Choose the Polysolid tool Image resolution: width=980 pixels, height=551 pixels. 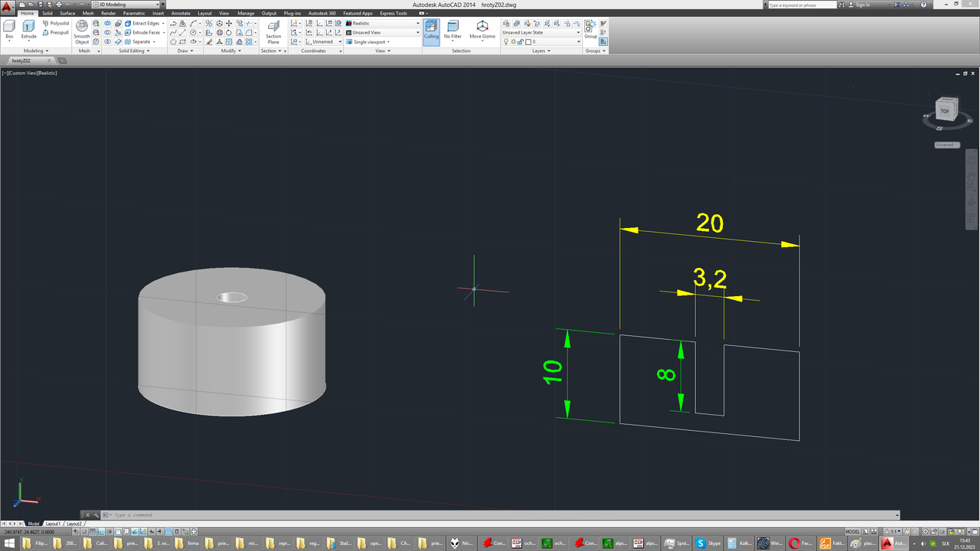(56, 23)
